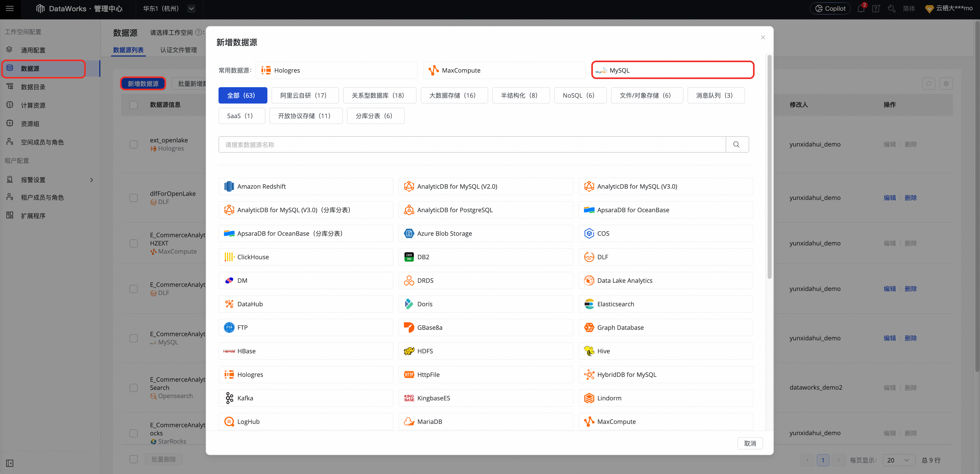
Task: Click the help question mark in top bar
Action: 876,9
